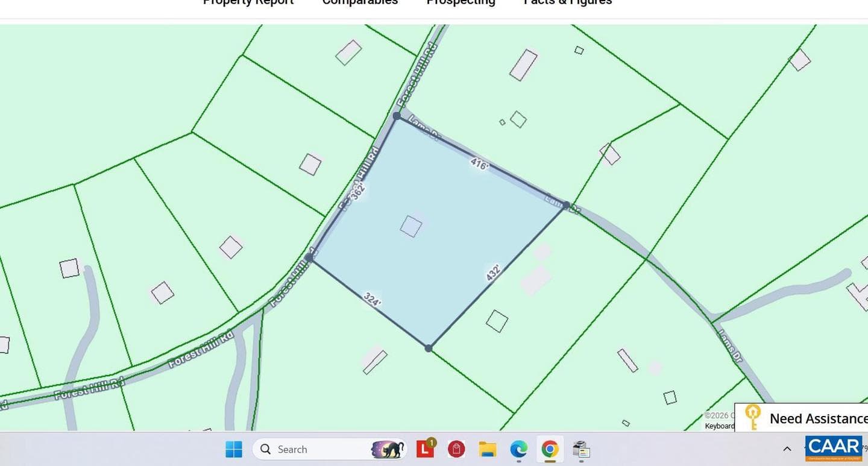Switch to the Property Report tab
Image resolution: width=868 pixels, height=466 pixels.
pyautogui.click(x=248, y=2)
